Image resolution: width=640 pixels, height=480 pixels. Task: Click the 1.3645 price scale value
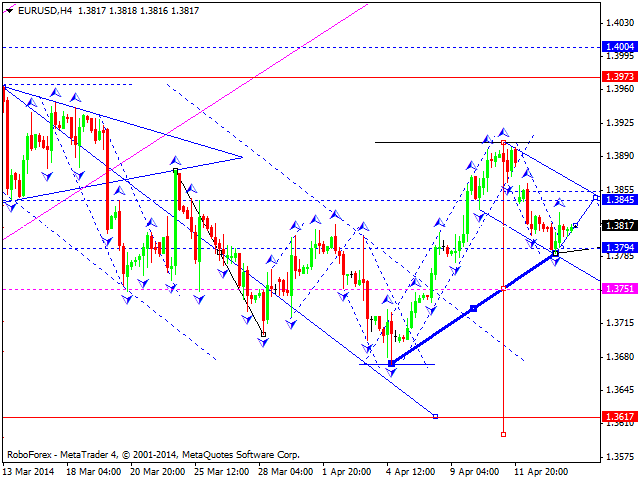tap(620, 390)
